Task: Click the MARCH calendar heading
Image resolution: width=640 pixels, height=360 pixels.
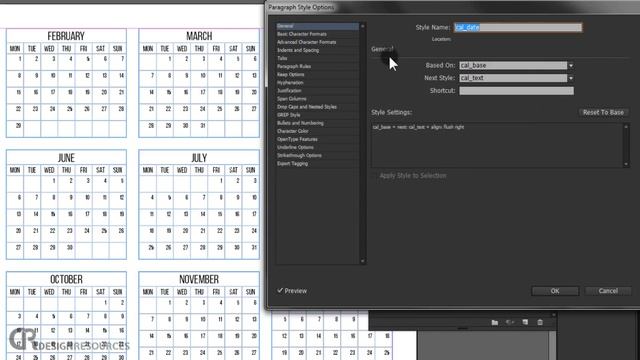Action: pos(199,36)
